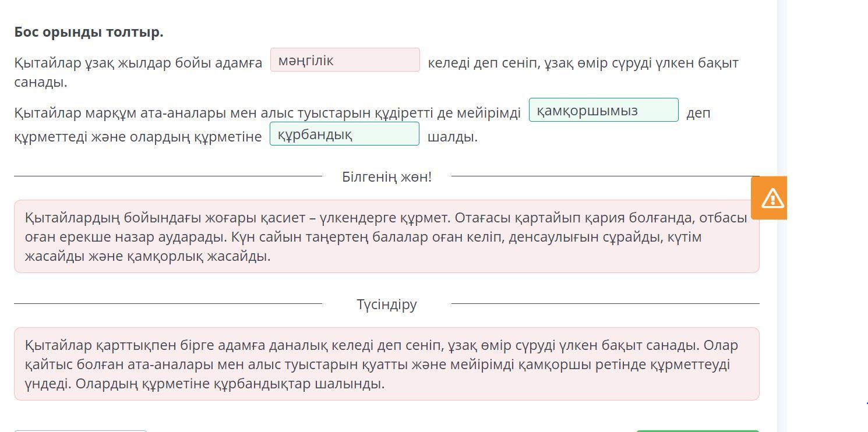Click the word "шалды." after the last blank
The image size is (868, 432).
(453, 137)
